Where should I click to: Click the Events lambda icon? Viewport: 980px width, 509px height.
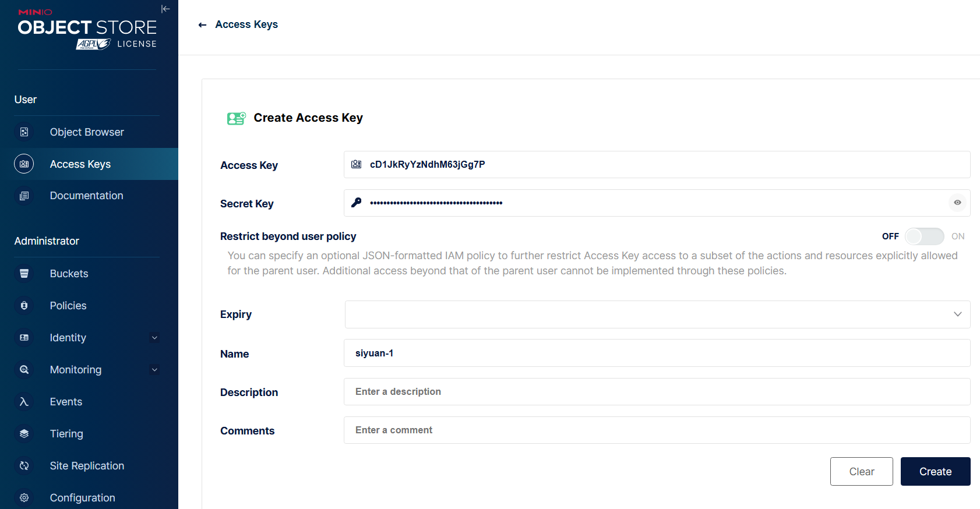(x=24, y=402)
